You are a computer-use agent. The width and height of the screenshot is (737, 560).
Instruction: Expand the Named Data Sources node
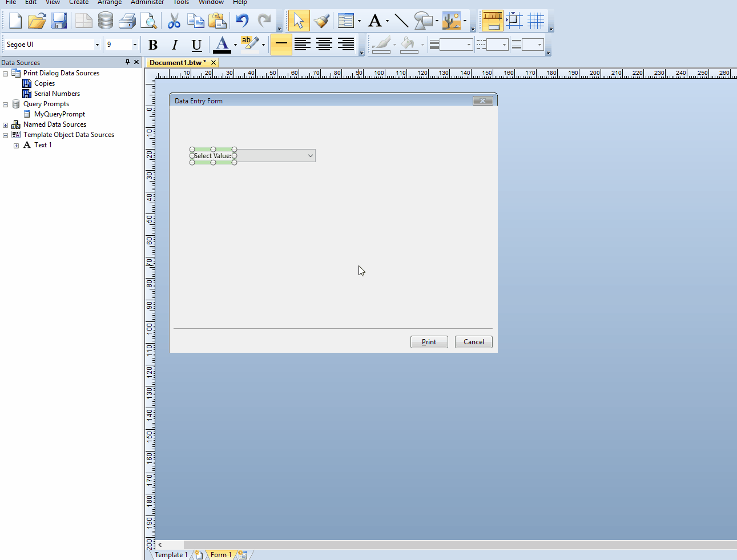coord(6,125)
